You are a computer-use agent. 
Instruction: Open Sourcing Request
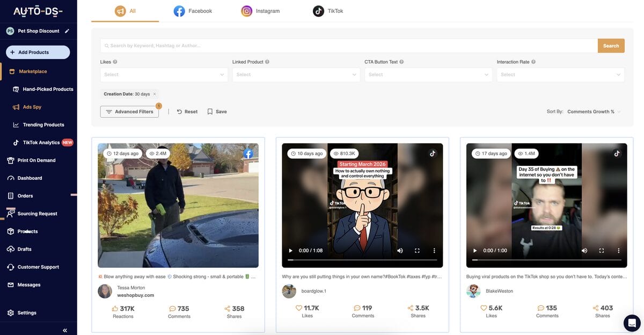38,213
